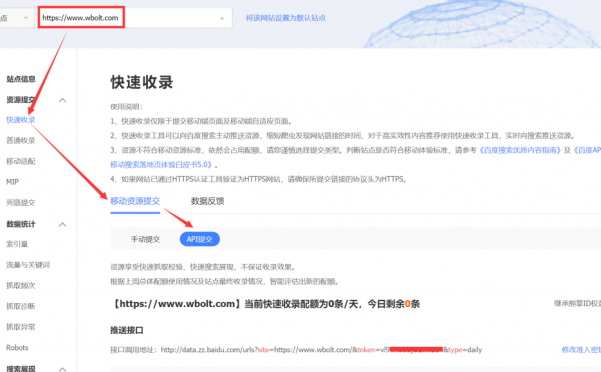Open 死链提交 in the sidebar

(21, 202)
